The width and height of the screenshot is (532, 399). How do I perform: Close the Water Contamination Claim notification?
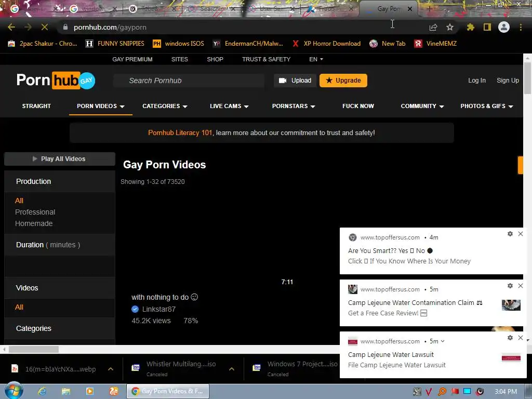coord(521,286)
